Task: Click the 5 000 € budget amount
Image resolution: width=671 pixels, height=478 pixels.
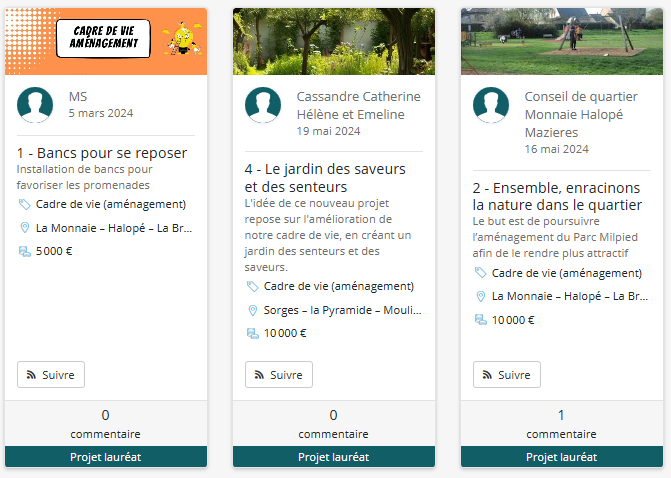Action: pos(54,251)
